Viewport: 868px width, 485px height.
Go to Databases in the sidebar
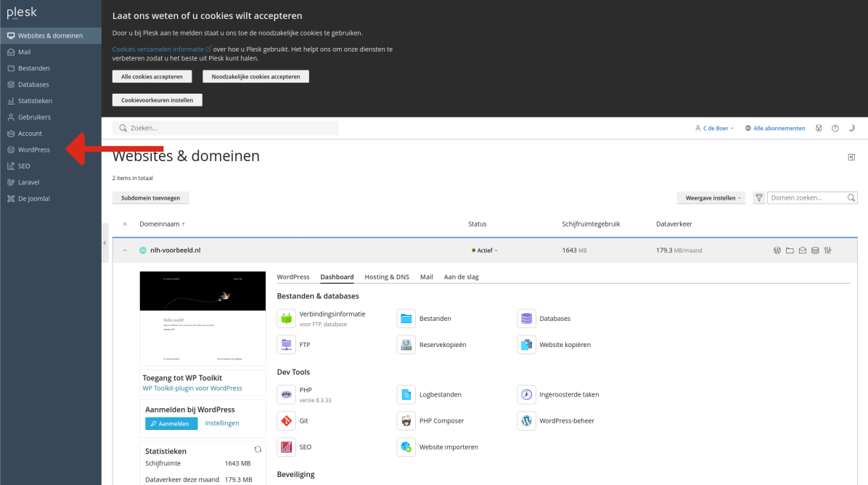pyautogui.click(x=33, y=85)
